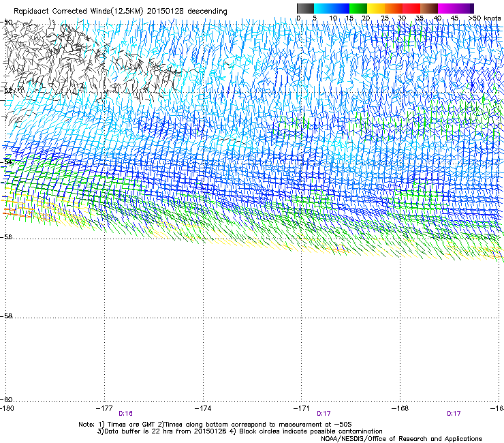Click the purple 'D:16' time label
Viewport: 504px width, 443px height.
tap(126, 414)
